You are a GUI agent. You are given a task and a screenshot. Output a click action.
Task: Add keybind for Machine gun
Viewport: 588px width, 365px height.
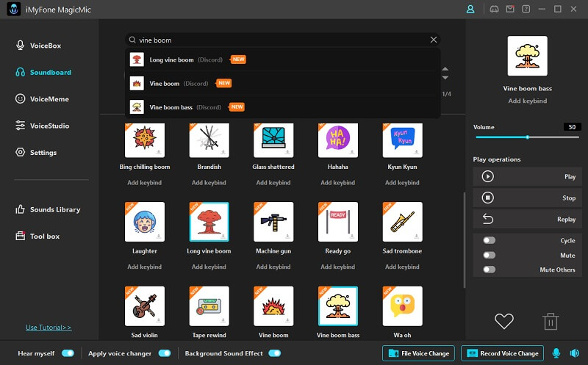coord(273,267)
